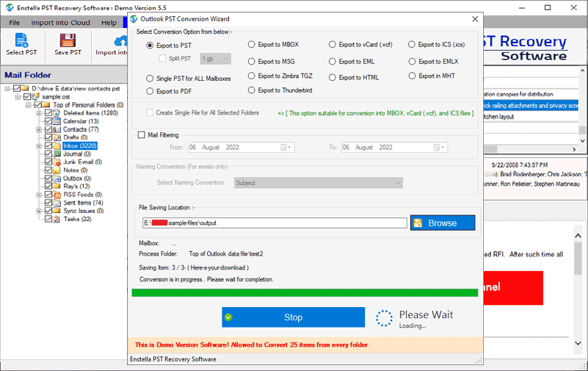Click the message preview scrollbar up arrow
Viewport: 588px width, 371px height.
point(578,236)
